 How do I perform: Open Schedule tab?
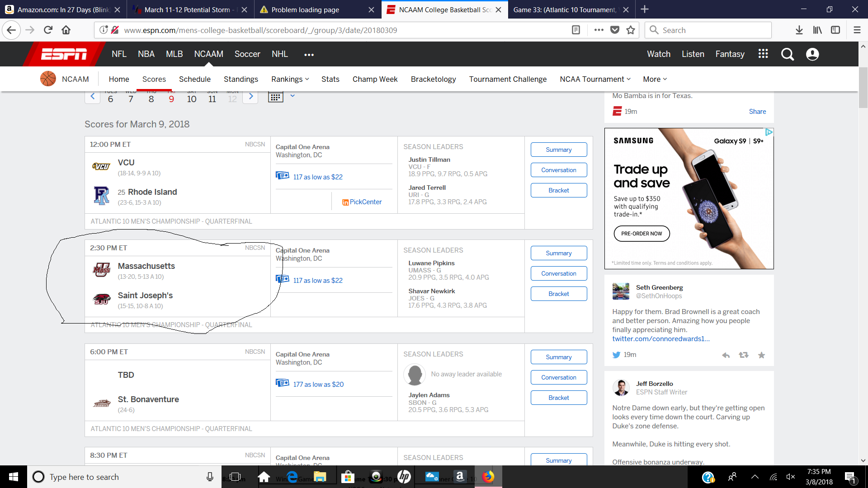tap(195, 79)
